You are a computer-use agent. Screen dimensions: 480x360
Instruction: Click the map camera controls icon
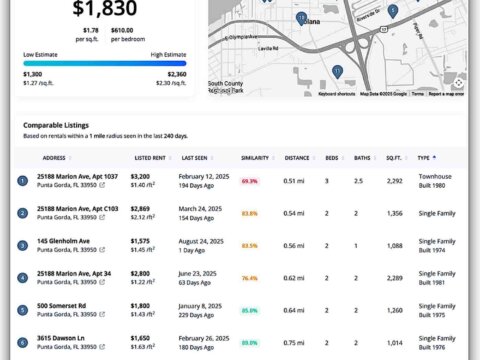coord(459,83)
